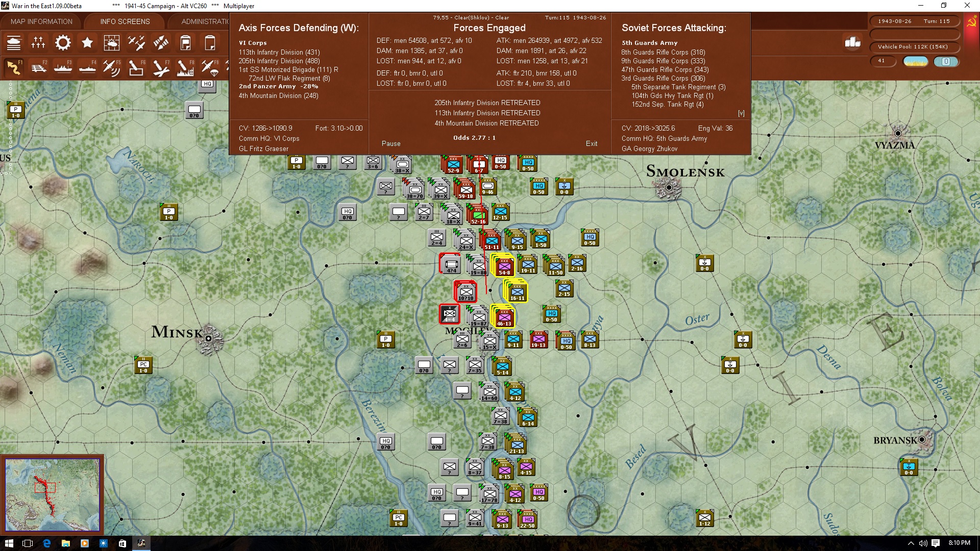Click the podium victory icon
Viewport: 980px width, 551px height.
[852, 42]
